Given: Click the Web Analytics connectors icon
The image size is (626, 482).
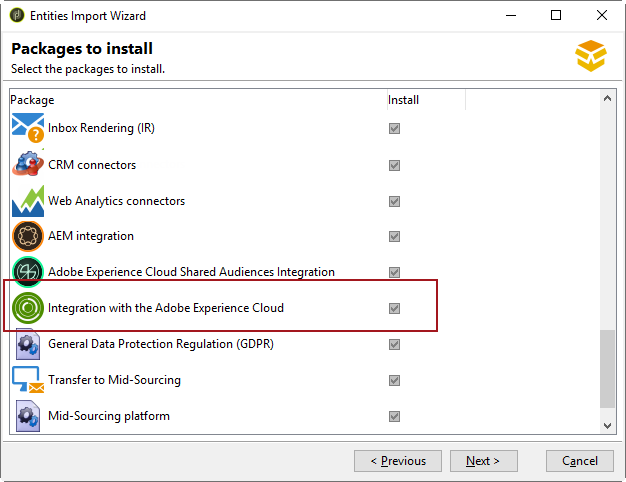Looking at the screenshot, I should (x=28, y=201).
